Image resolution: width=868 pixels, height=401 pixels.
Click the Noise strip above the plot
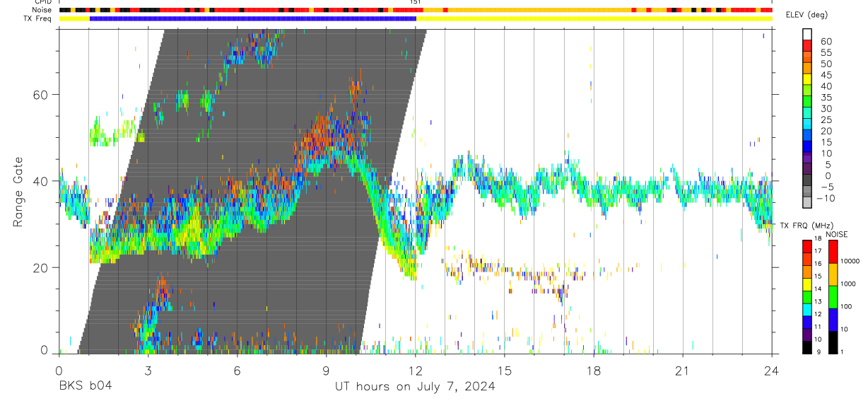coord(416,10)
